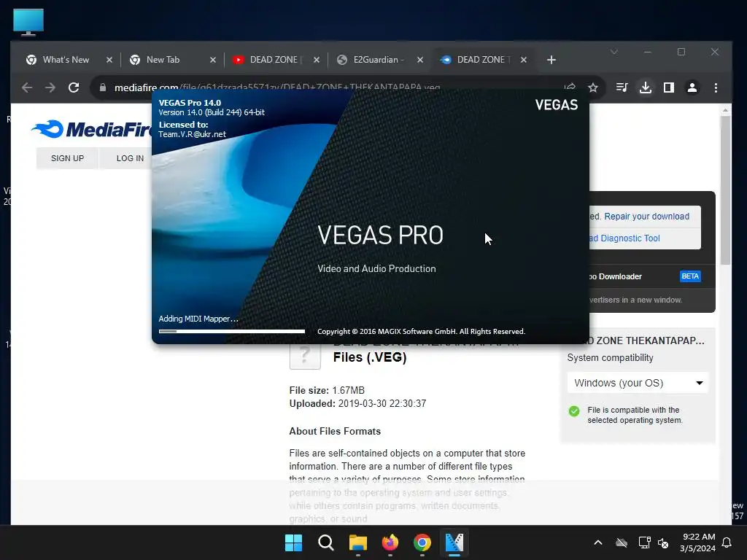The height and width of the screenshot is (560, 747).
Task: Click the VEGAS Pro loading progress bar
Action: (231, 332)
